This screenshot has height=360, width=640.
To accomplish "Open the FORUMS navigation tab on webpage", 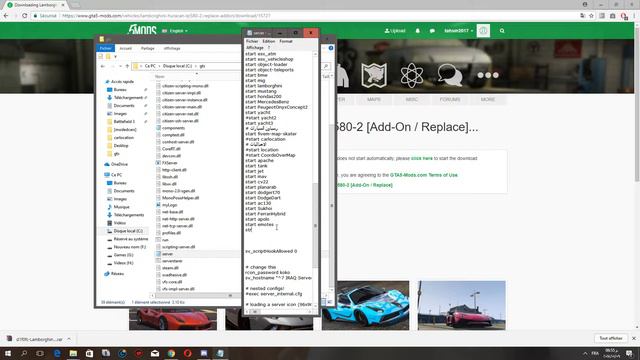I will pyautogui.click(x=450, y=100).
